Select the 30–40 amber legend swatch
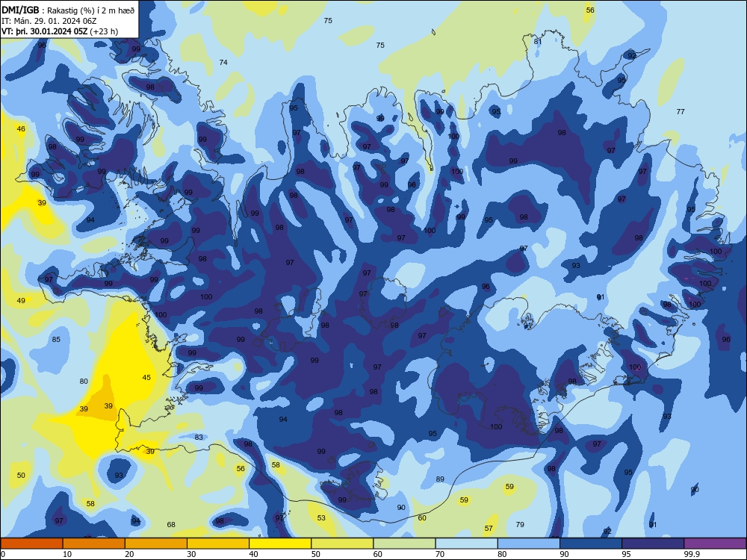The image size is (747, 560). pos(218,544)
